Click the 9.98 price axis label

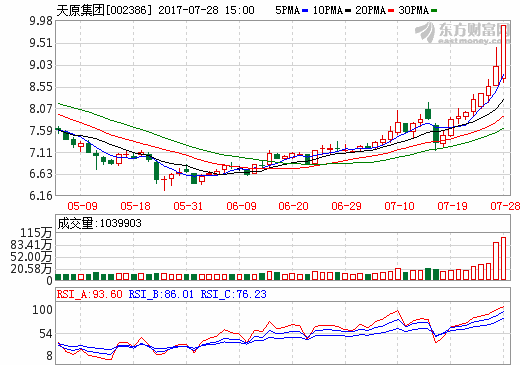[41, 21]
